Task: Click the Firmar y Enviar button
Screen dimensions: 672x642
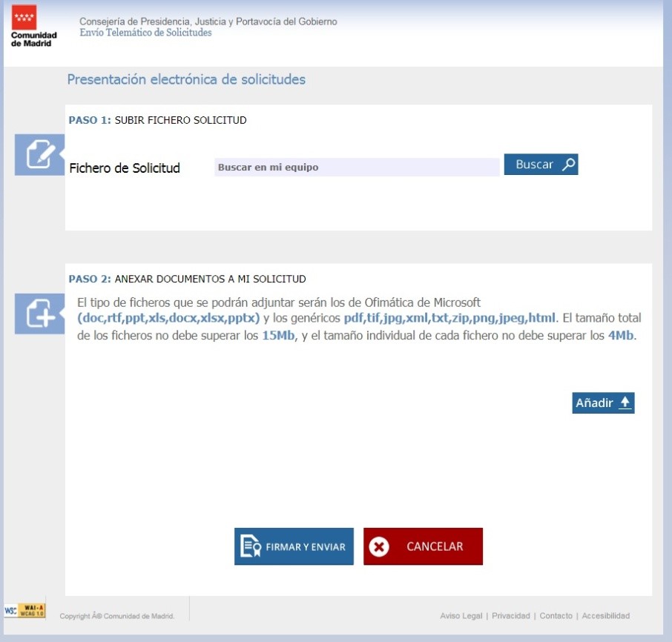Action: tap(294, 546)
